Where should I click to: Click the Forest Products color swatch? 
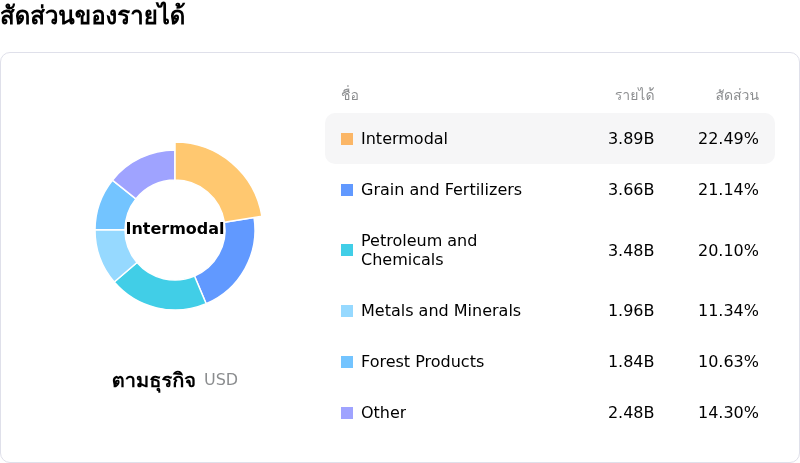(347, 362)
